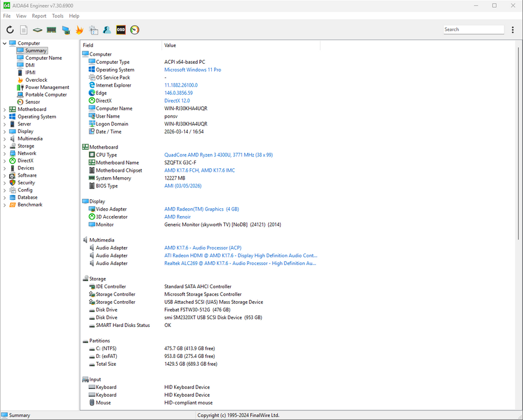Open the three-dot options menu
523x420 pixels.
(x=512, y=30)
